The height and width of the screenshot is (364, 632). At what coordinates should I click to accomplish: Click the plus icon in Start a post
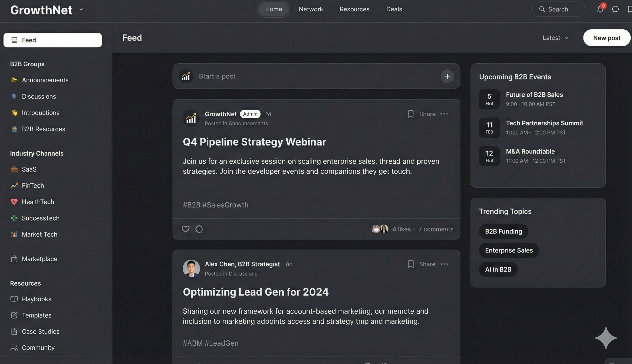[x=447, y=76]
